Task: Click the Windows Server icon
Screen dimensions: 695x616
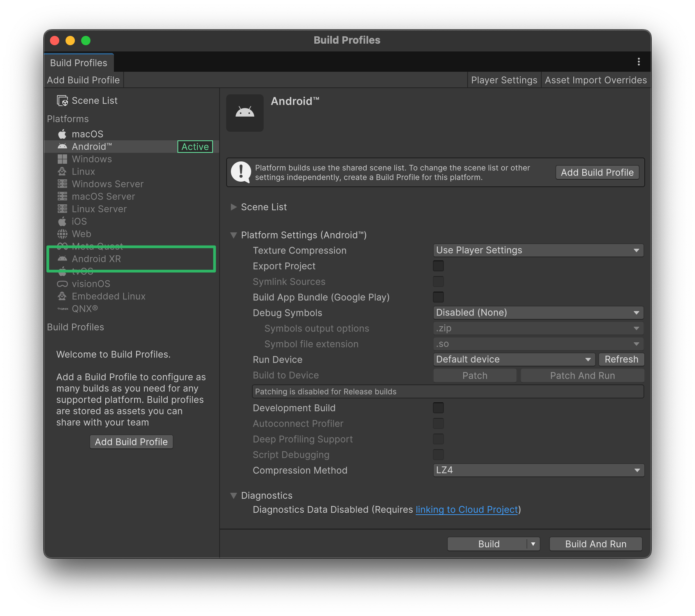Action: [x=62, y=184]
